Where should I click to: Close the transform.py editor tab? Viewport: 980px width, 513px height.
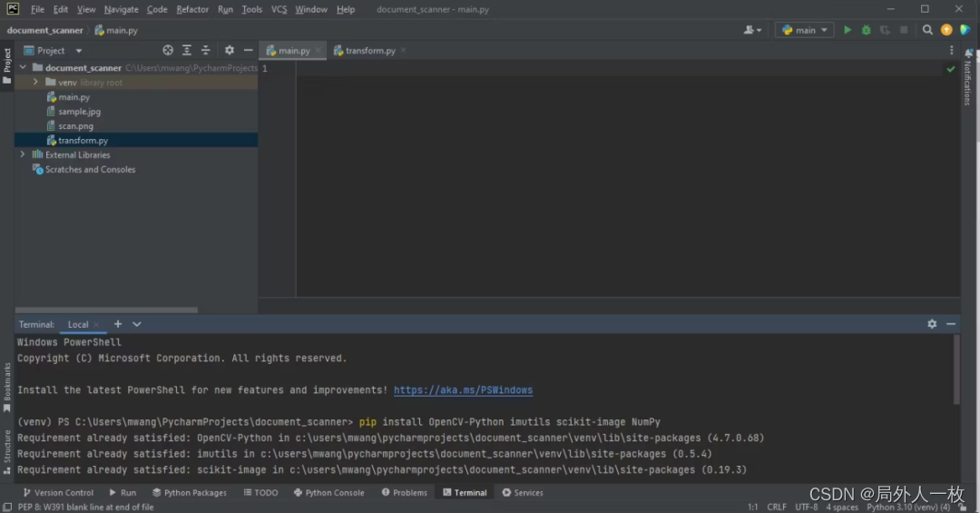[403, 50]
